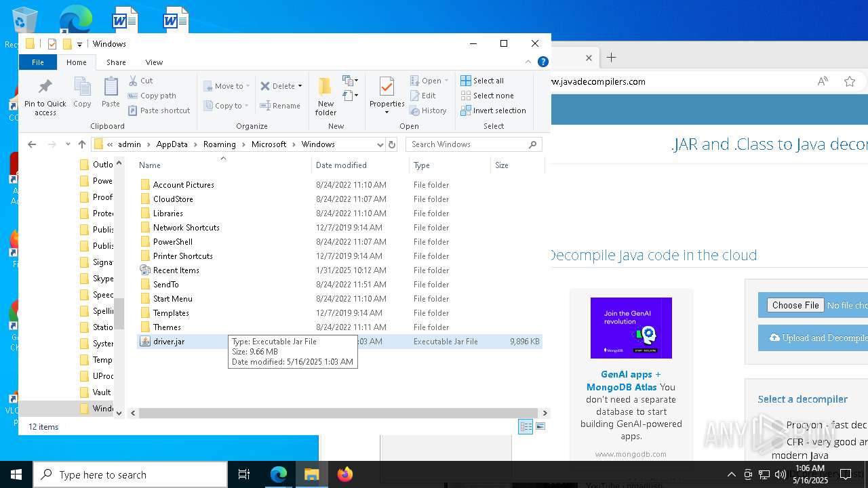Collapse the ribbon with chevron
Screen dimensions: 868x488
528,62
